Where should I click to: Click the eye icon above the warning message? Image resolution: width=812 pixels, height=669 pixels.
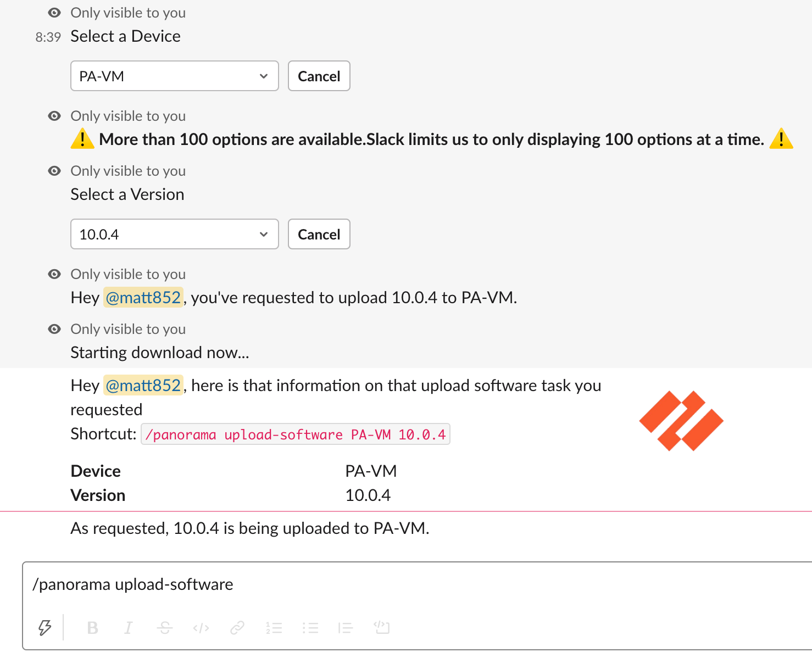(54, 116)
